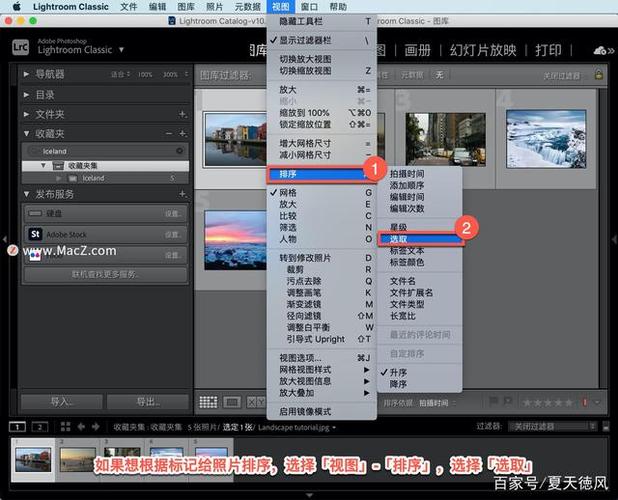Select city street photo thumbnail
The height and width of the screenshot is (500, 618).
445,139
